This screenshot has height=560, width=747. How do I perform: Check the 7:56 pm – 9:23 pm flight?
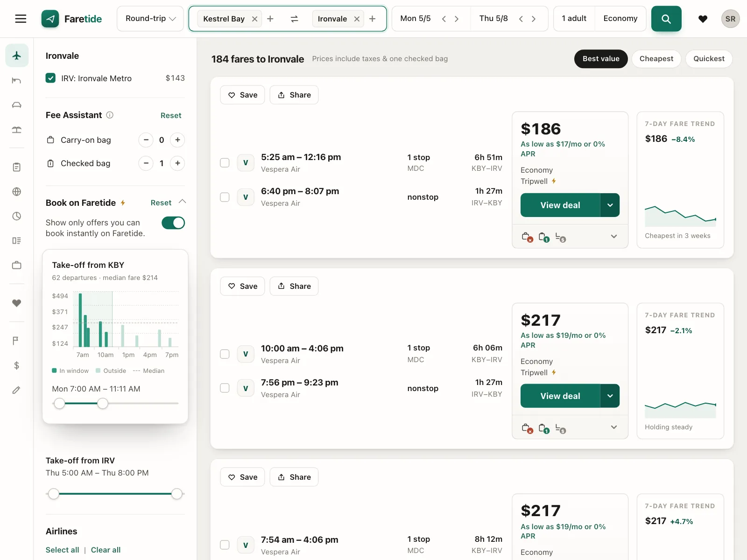(225, 388)
